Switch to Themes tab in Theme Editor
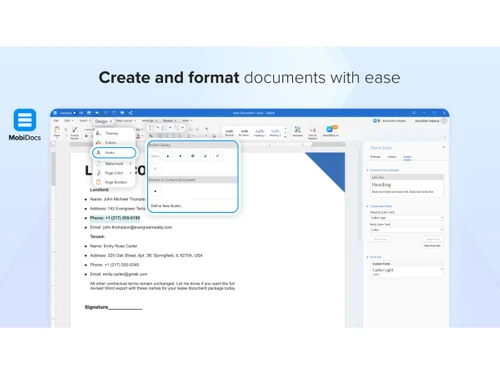Image resolution: width=500 pixels, height=375 pixels. pyautogui.click(x=375, y=157)
